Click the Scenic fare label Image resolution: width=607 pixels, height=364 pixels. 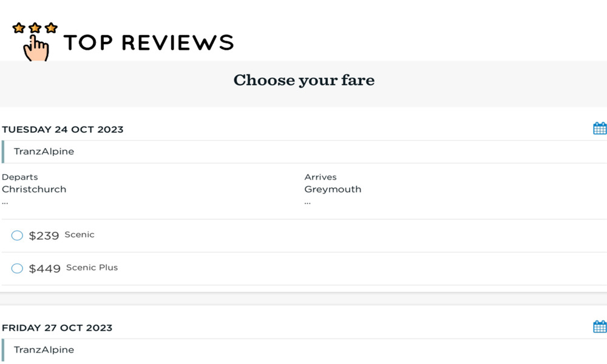pyautogui.click(x=80, y=234)
